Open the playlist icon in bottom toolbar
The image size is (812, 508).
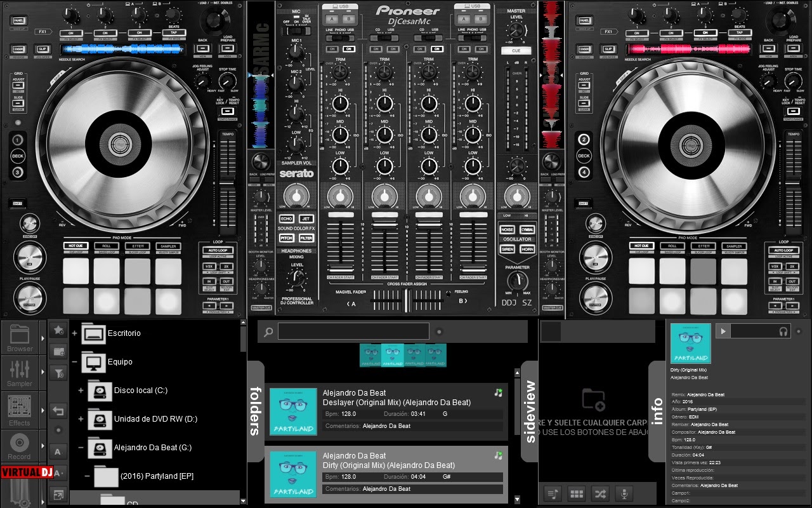[553, 492]
